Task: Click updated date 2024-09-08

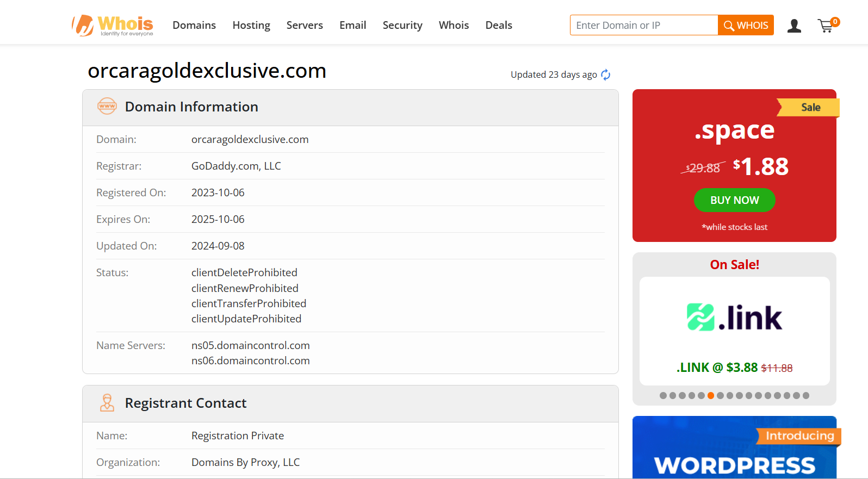Action: tap(218, 246)
